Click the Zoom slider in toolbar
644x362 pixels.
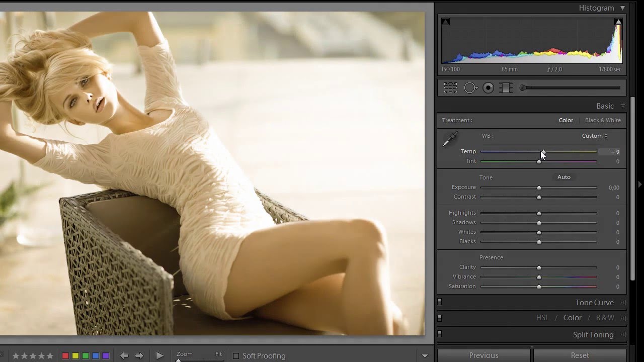pos(199,360)
